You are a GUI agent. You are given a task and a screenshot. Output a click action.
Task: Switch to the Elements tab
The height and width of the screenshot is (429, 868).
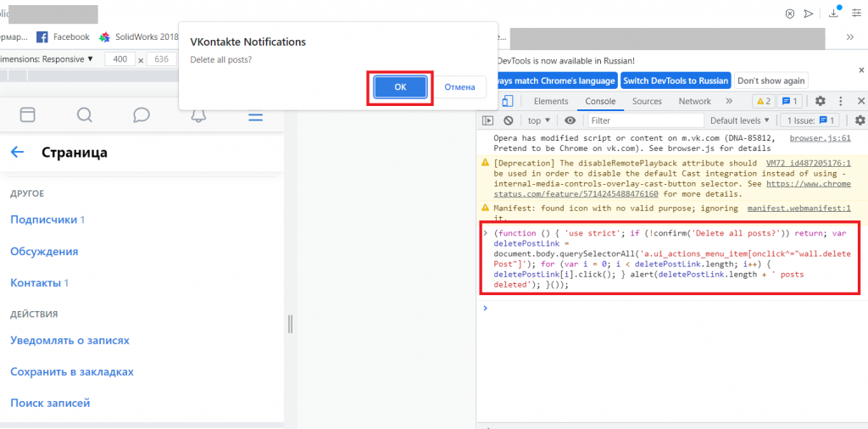[551, 102]
